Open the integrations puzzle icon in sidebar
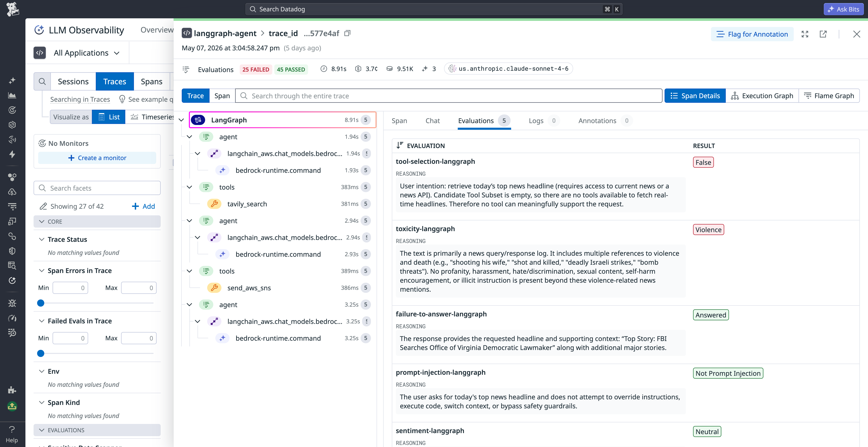Image resolution: width=868 pixels, height=447 pixels. [12, 390]
